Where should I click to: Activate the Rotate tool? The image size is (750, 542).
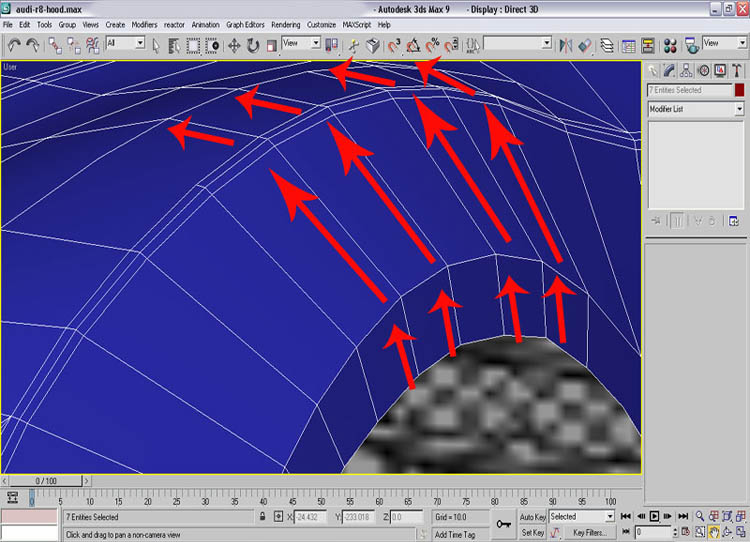click(x=252, y=44)
